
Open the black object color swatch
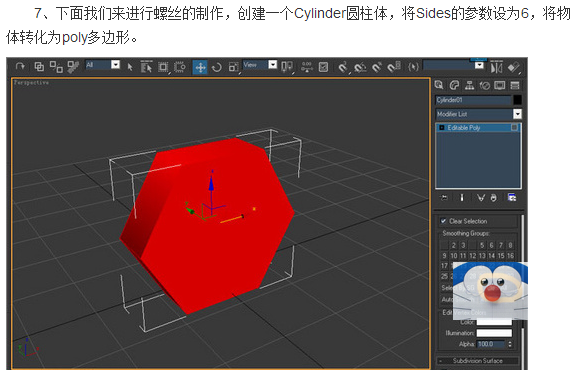tap(518, 100)
